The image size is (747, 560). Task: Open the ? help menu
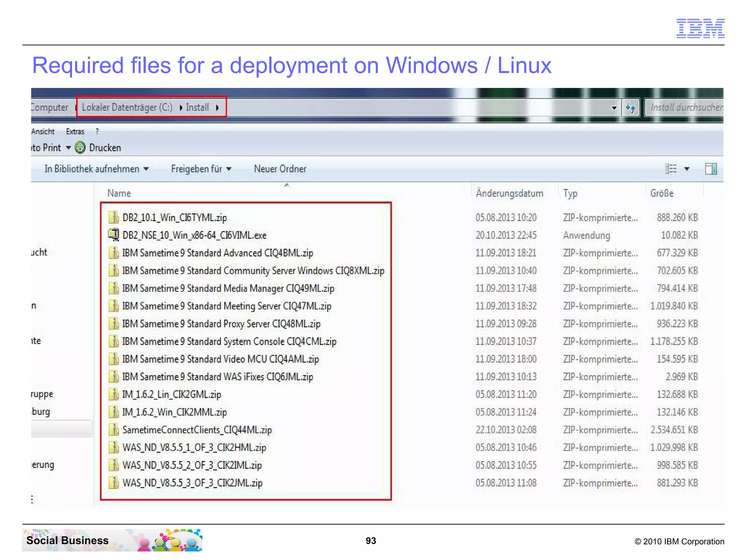[97, 131]
